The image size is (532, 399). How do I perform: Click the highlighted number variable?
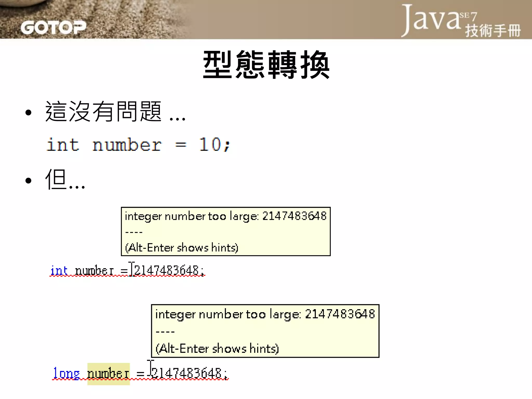point(108,374)
